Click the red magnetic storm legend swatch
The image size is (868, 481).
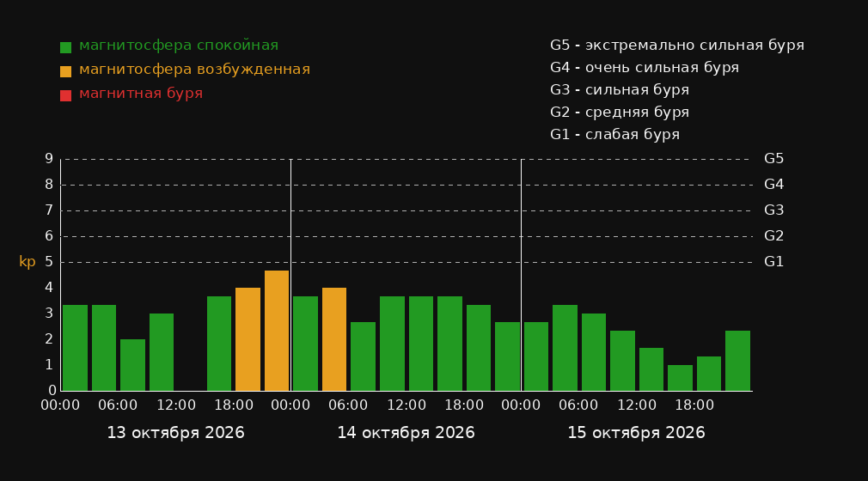coord(66,95)
